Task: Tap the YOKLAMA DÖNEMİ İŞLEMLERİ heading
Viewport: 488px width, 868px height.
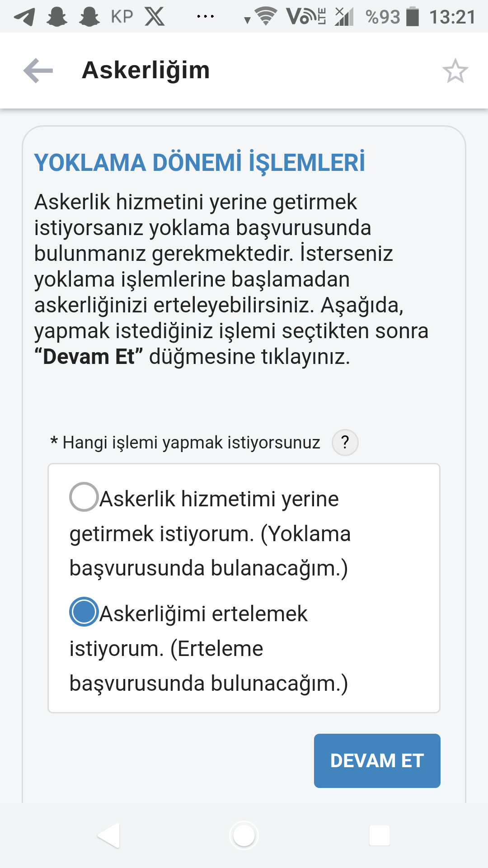Action: [x=199, y=163]
